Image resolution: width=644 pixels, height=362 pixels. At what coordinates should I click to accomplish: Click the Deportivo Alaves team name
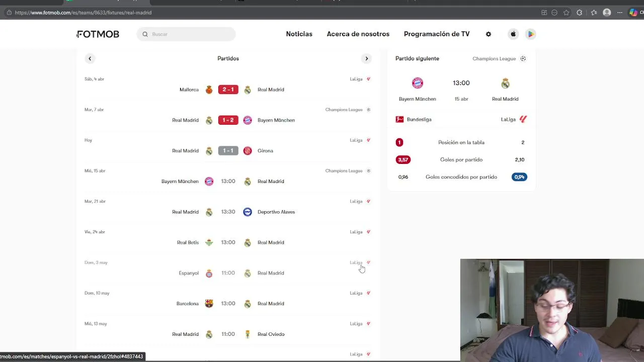pos(276,212)
